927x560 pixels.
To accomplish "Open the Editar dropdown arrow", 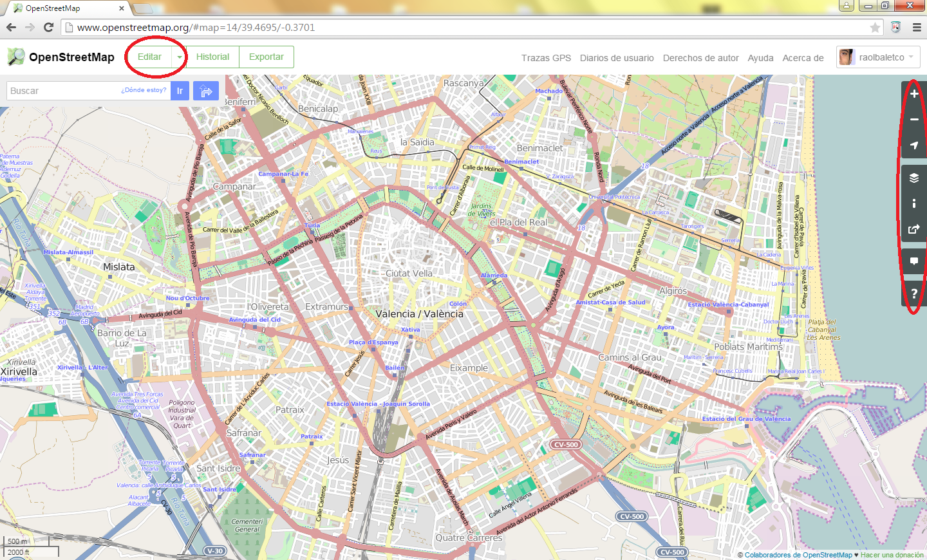I will point(179,57).
